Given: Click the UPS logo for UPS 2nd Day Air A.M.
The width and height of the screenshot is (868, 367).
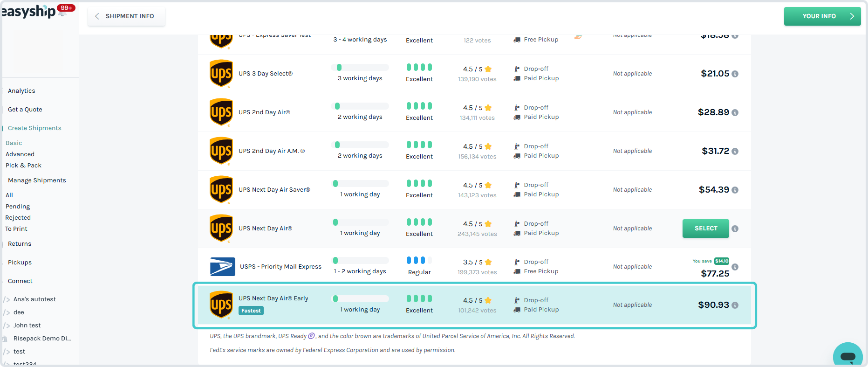Looking at the screenshot, I should click(221, 151).
